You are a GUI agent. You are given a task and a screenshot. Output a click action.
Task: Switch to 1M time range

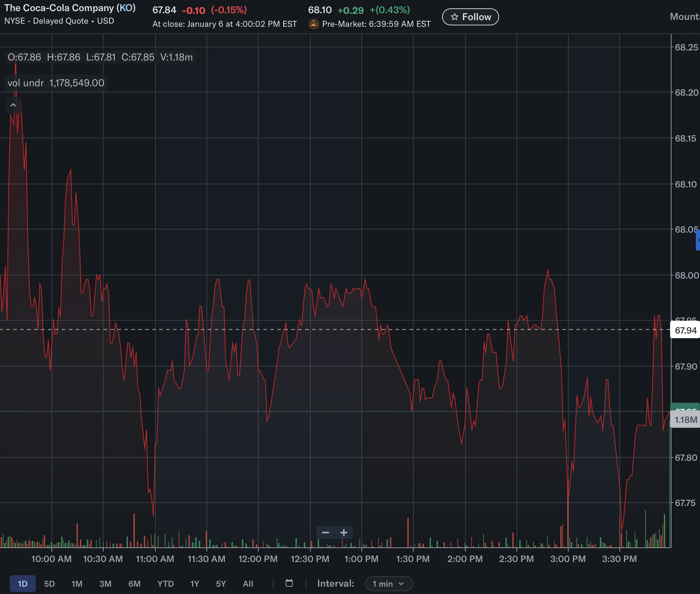[x=77, y=584]
